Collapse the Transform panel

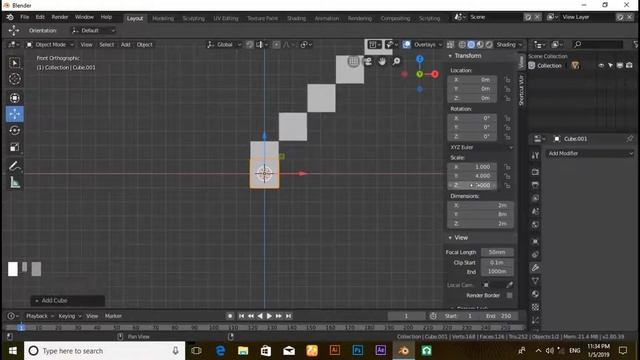point(466,56)
